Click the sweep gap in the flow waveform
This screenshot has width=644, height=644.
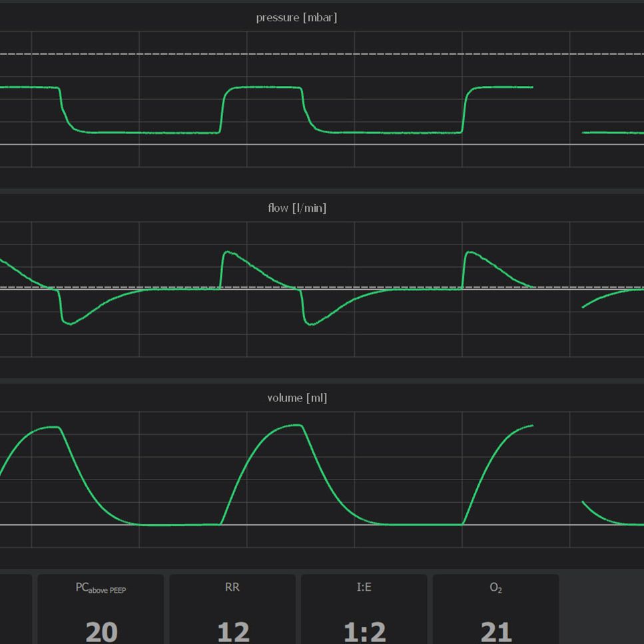point(557,293)
